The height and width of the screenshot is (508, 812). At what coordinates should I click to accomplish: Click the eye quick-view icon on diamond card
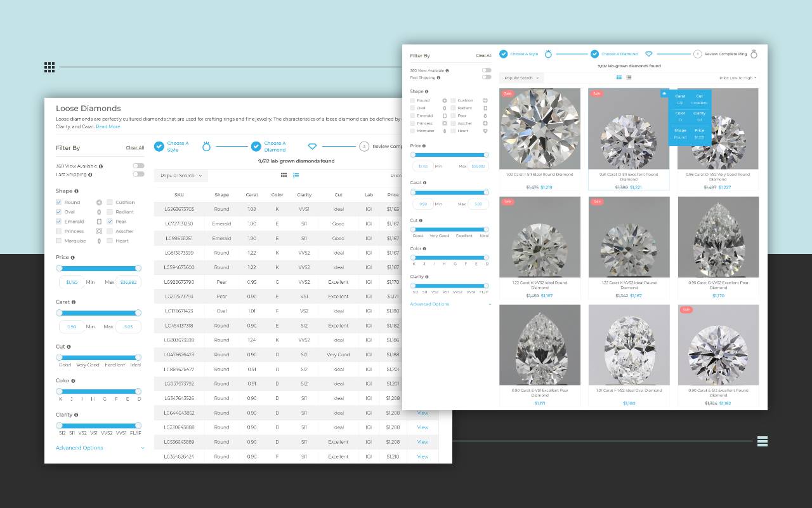pyautogui.click(x=664, y=93)
